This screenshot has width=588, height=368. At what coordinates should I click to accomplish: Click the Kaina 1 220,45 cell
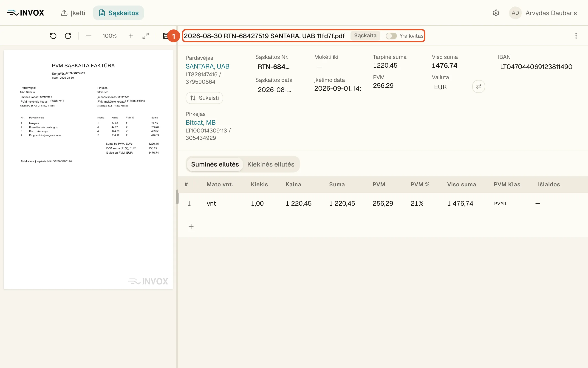coord(298,204)
